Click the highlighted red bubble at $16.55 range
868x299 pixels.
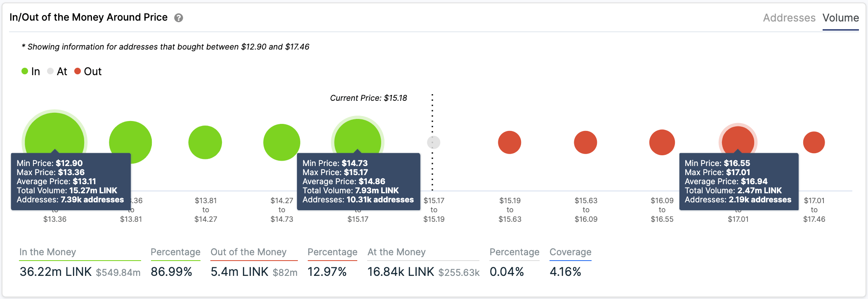click(x=738, y=138)
